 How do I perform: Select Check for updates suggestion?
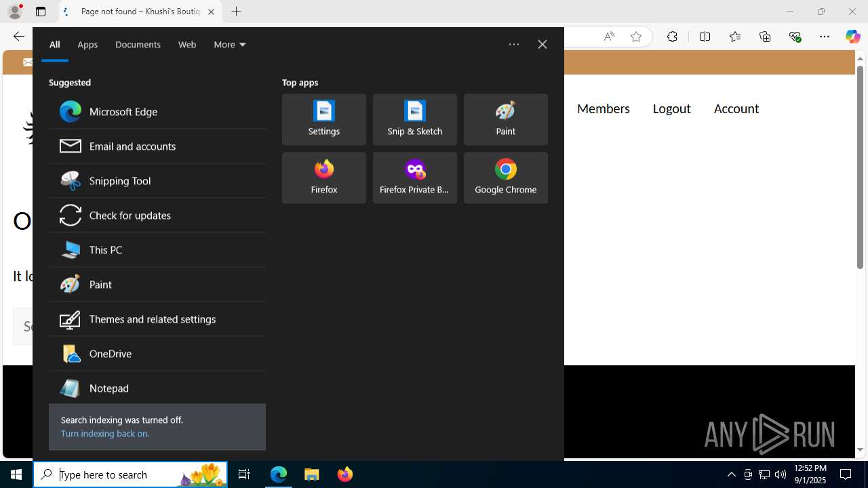157,215
